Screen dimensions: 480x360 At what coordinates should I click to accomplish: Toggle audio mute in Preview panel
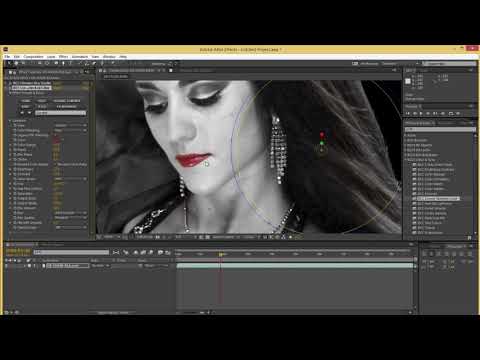(443, 113)
